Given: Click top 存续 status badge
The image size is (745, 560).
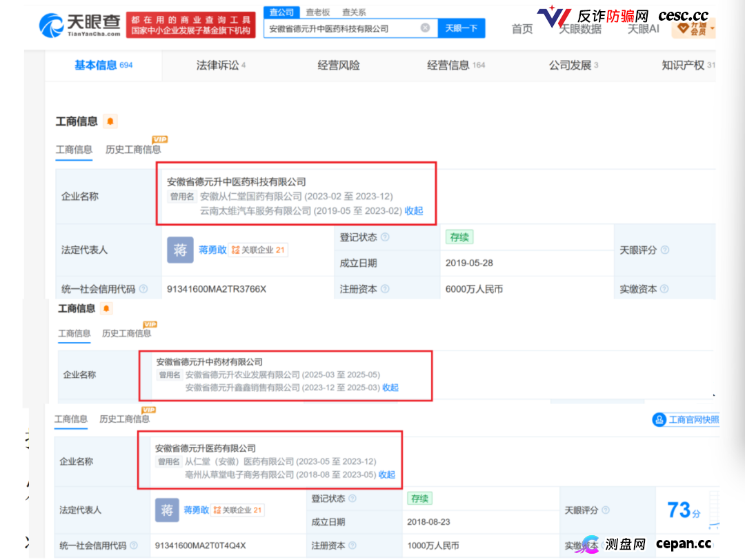Looking at the screenshot, I should (x=459, y=237).
